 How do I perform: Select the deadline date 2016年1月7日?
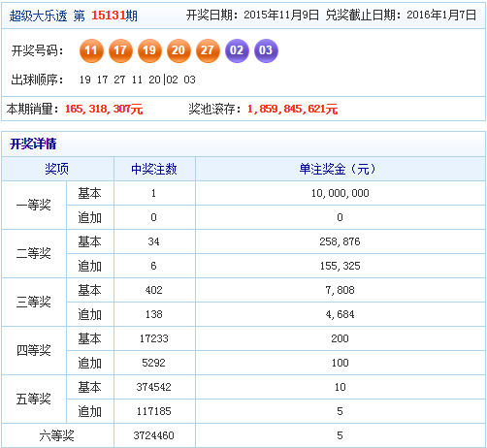[441, 15]
